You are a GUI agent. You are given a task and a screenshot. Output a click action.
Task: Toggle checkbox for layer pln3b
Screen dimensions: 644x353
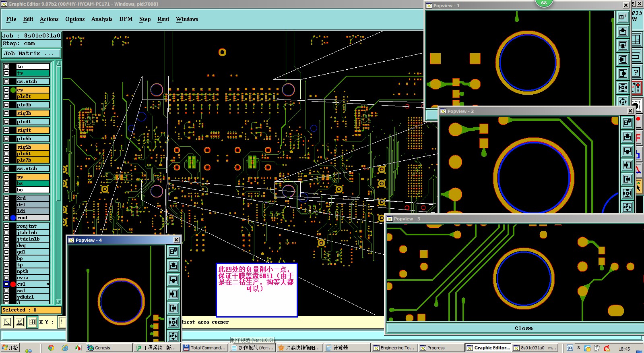[6, 105]
